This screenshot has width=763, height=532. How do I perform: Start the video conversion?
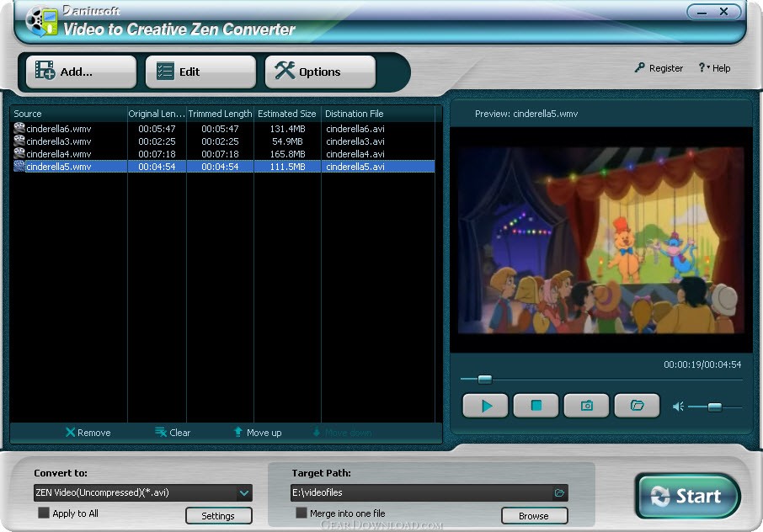click(688, 496)
